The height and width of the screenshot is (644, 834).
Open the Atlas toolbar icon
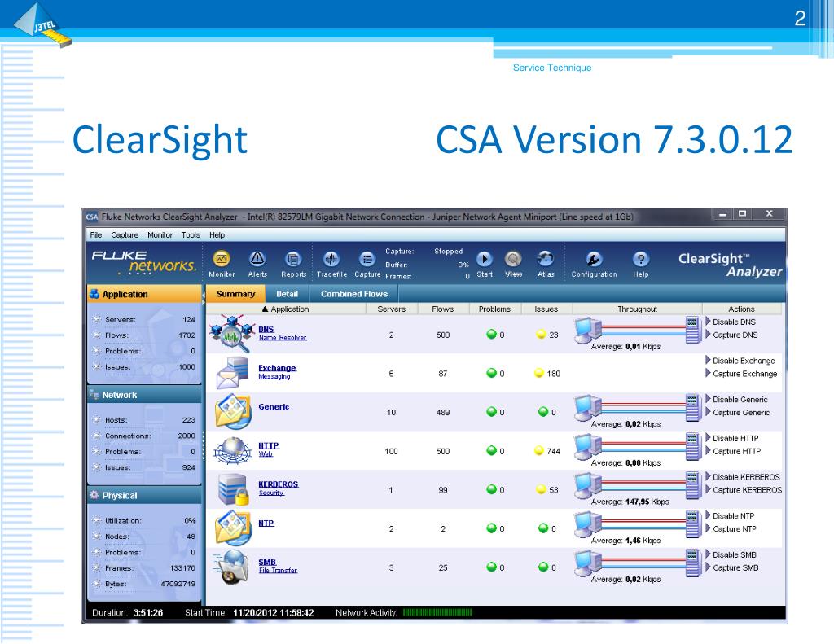(546, 260)
